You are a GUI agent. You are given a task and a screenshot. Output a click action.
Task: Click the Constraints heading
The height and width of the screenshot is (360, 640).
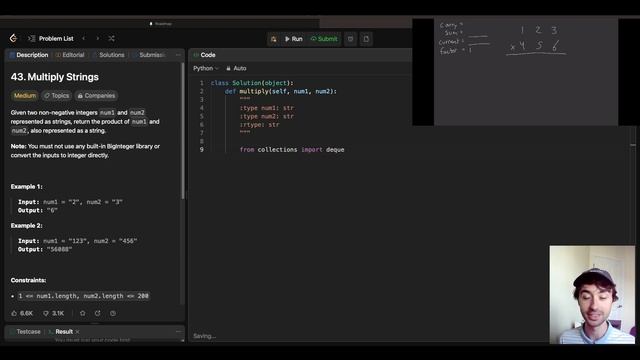[x=28, y=280]
